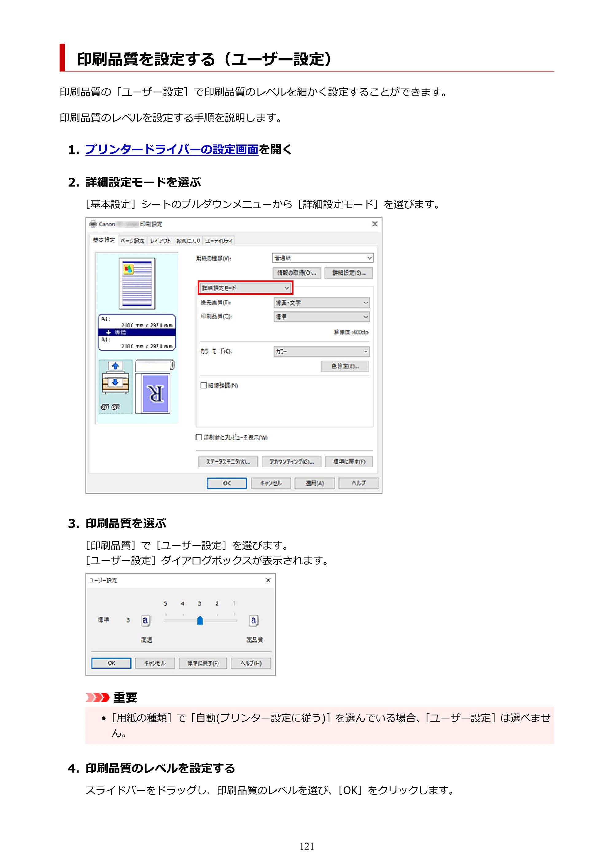Click the Canon printer icon in title bar
Screen dimensions: 614x868
pyautogui.click(x=93, y=224)
